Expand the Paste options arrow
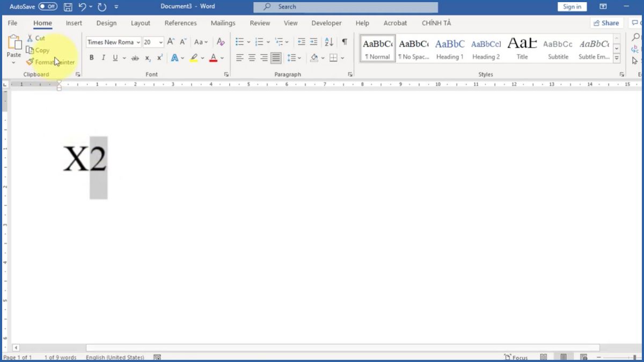The height and width of the screenshot is (362, 644). (x=13, y=62)
